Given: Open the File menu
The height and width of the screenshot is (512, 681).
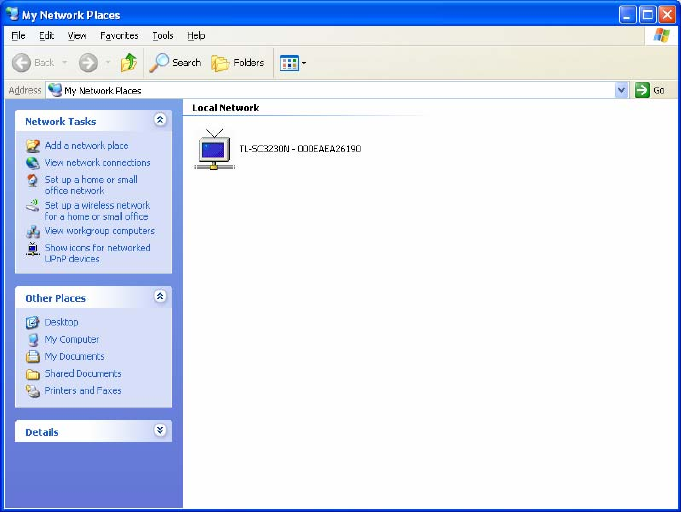Looking at the screenshot, I should coord(18,36).
